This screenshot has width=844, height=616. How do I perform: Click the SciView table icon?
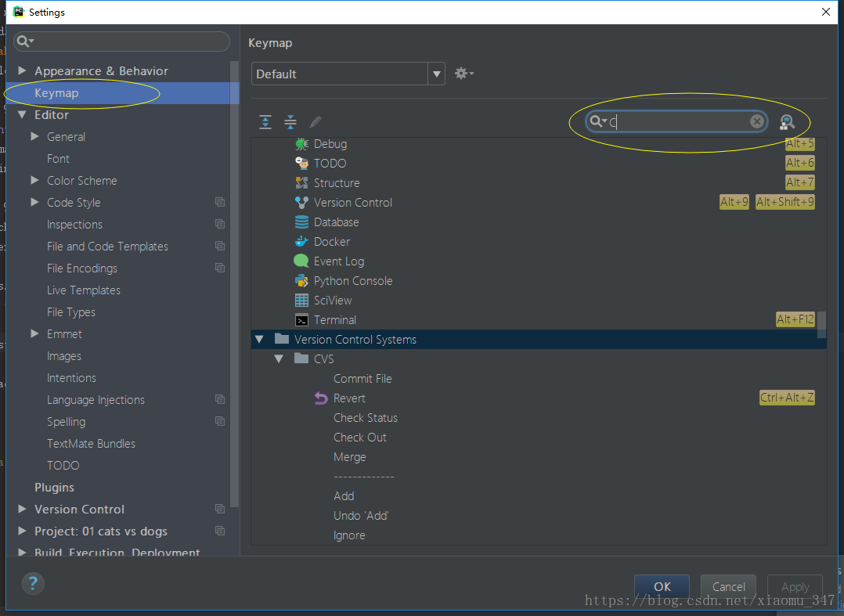tap(301, 301)
